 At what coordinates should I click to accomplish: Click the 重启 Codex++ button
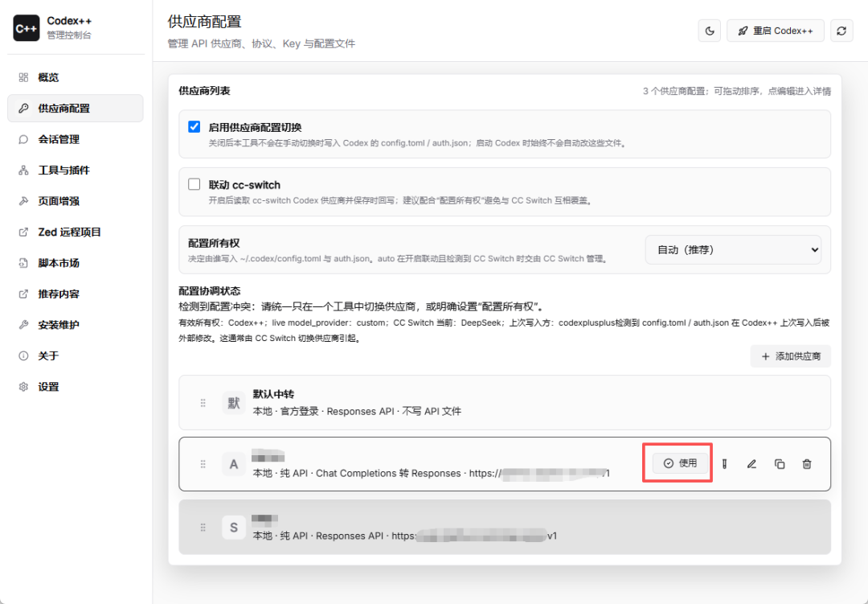point(775,31)
